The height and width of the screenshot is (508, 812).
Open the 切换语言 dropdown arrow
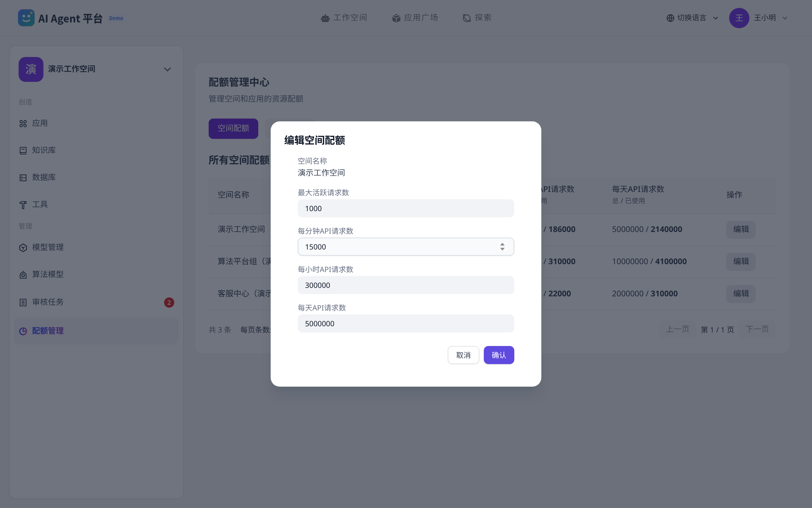pos(716,18)
